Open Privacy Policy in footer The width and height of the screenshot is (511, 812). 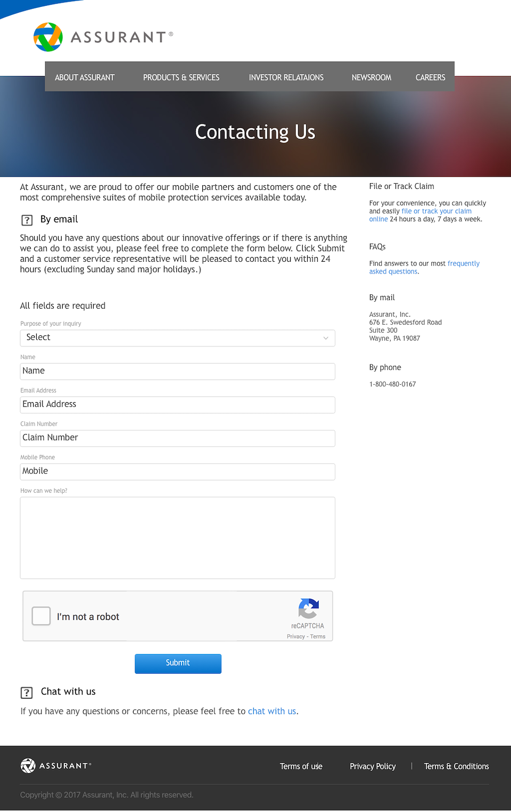[x=373, y=766]
